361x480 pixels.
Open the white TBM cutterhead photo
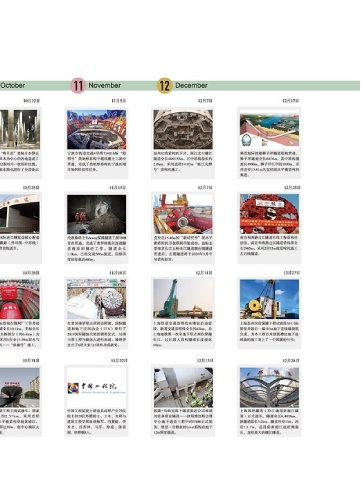[96, 299]
